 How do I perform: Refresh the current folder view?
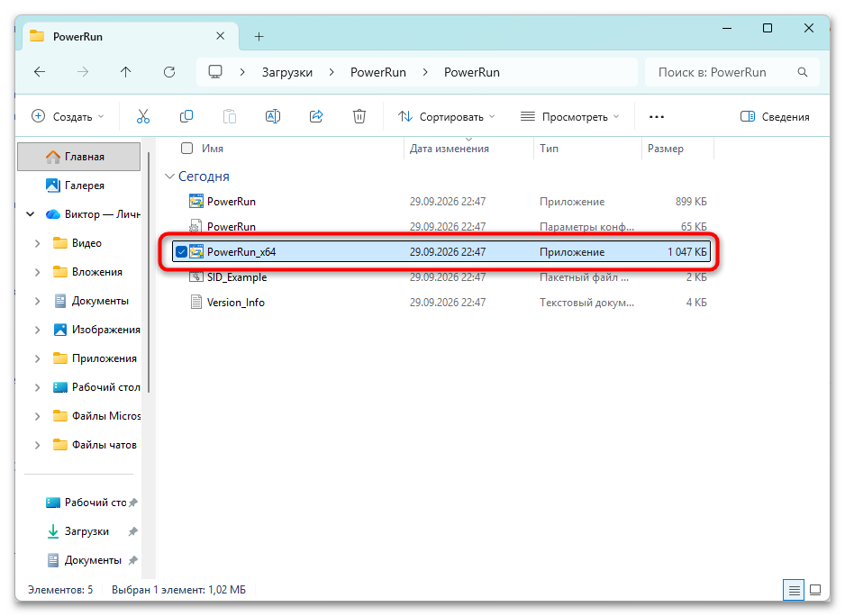[169, 72]
